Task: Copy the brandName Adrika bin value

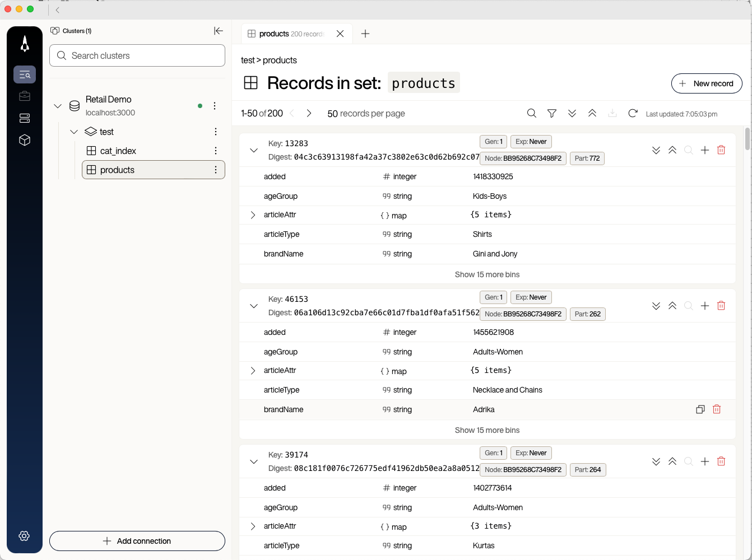Action: tap(700, 409)
